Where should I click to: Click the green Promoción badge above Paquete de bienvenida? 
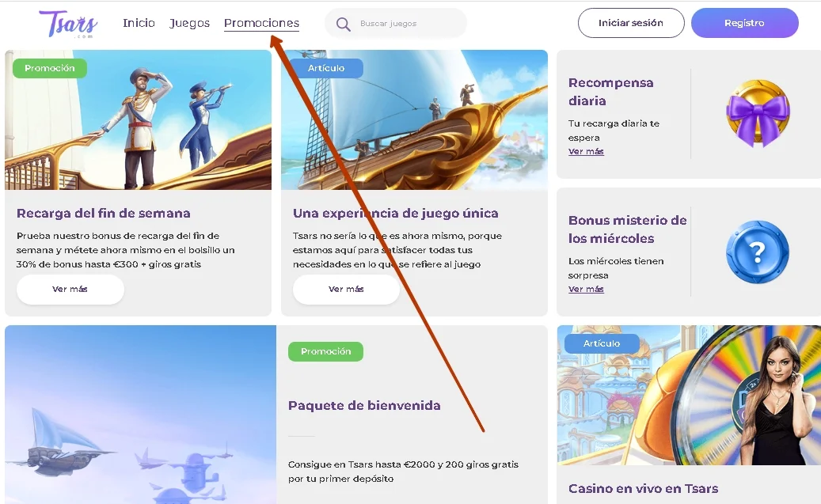coord(325,351)
